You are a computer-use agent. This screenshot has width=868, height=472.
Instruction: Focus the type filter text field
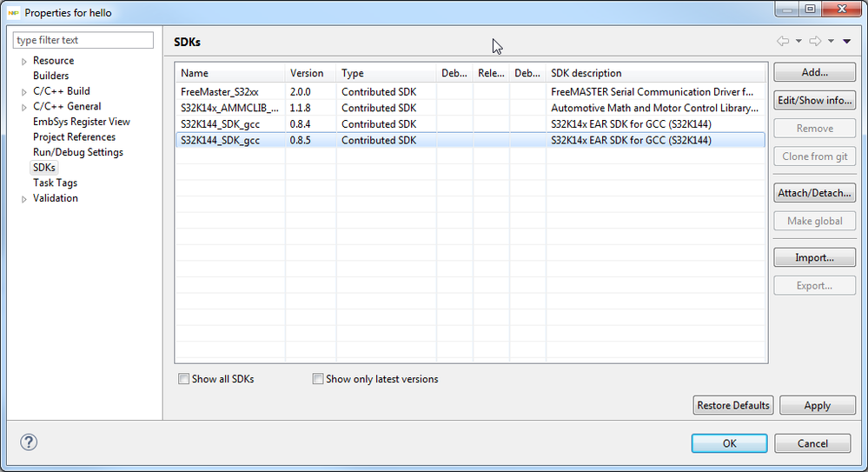coord(83,40)
